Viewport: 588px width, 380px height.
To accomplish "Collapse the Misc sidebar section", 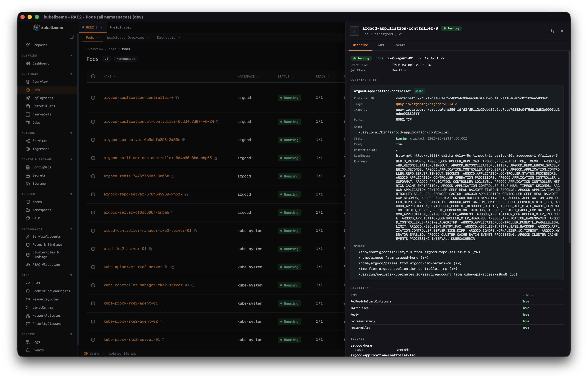I will (x=71, y=275).
